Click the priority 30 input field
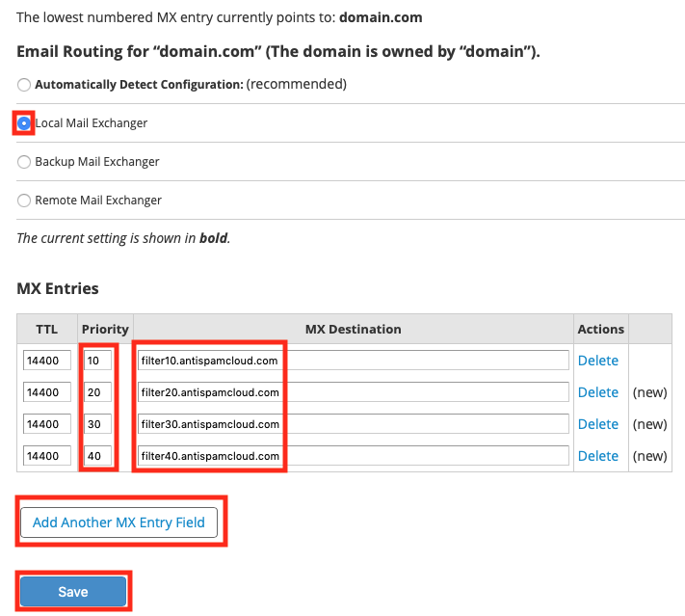 97,424
